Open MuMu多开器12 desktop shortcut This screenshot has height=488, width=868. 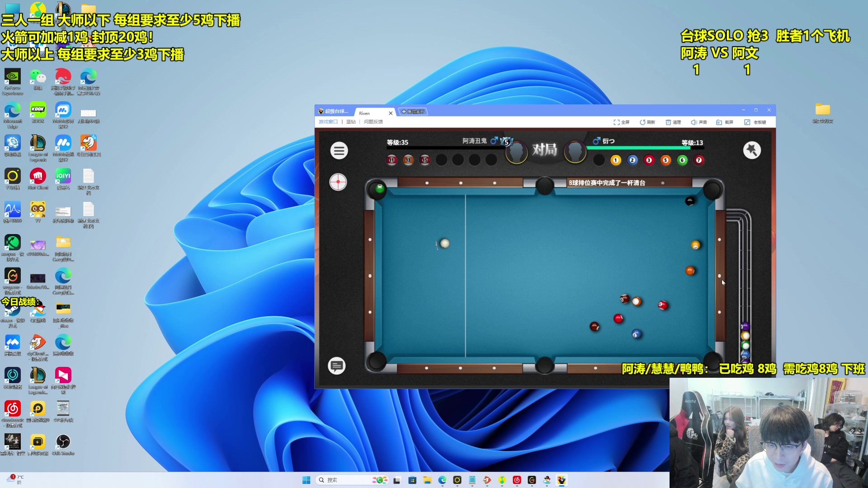(x=63, y=115)
